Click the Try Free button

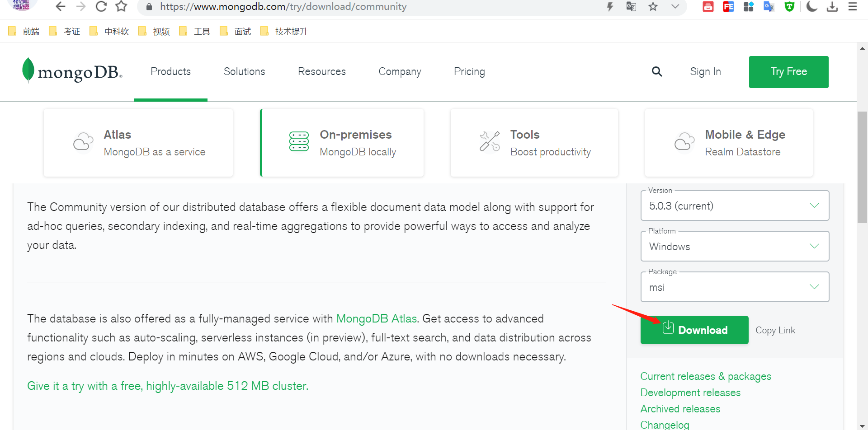(x=788, y=72)
